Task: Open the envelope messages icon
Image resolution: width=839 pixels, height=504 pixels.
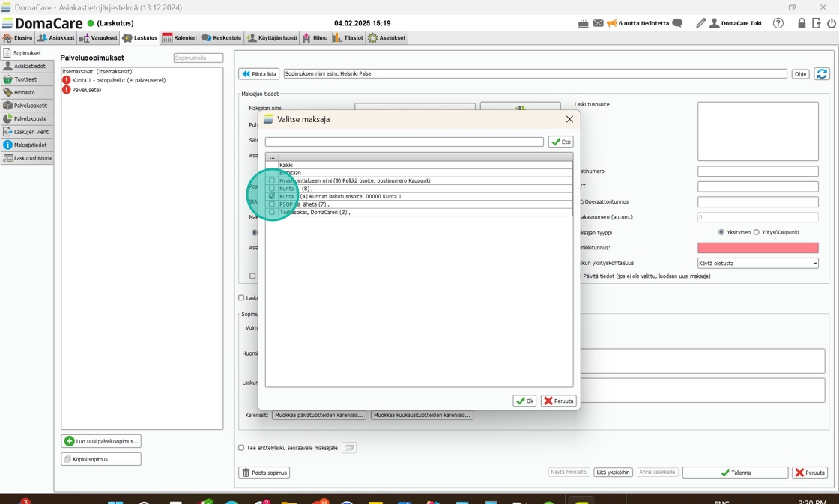Action: tap(598, 23)
